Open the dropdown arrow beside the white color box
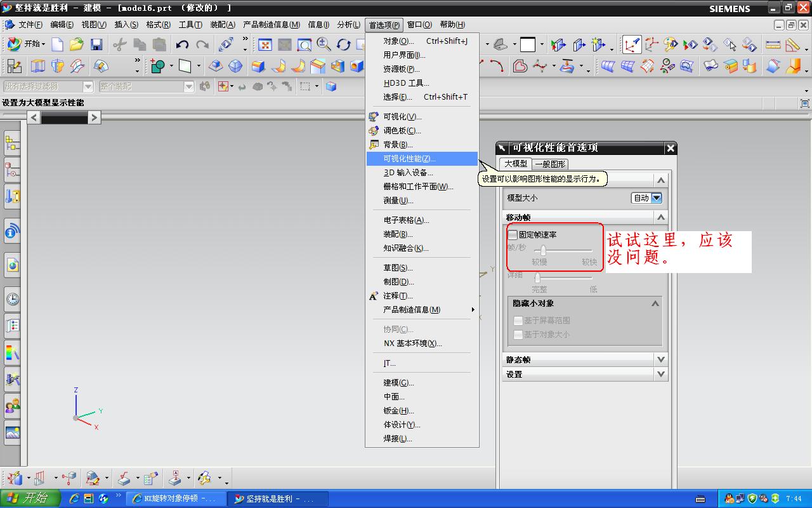The image size is (812, 508). (x=542, y=44)
